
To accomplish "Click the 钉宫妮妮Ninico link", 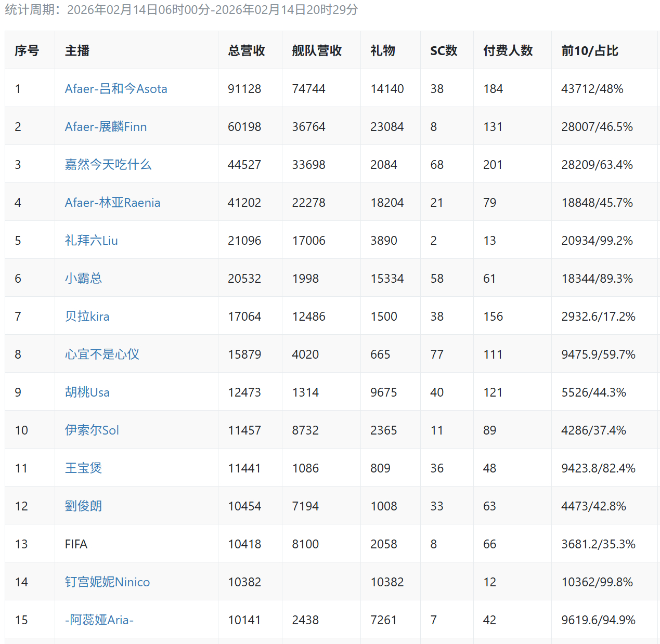I will (107, 582).
